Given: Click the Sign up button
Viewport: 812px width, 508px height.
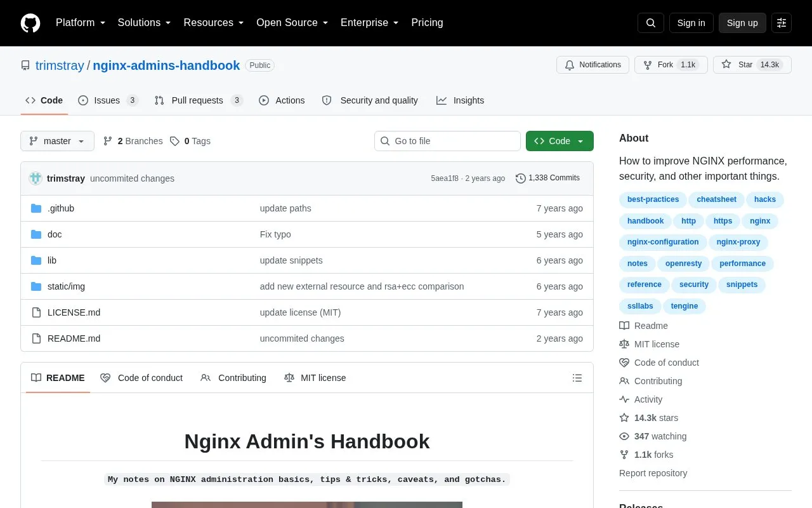Looking at the screenshot, I should click(x=742, y=23).
